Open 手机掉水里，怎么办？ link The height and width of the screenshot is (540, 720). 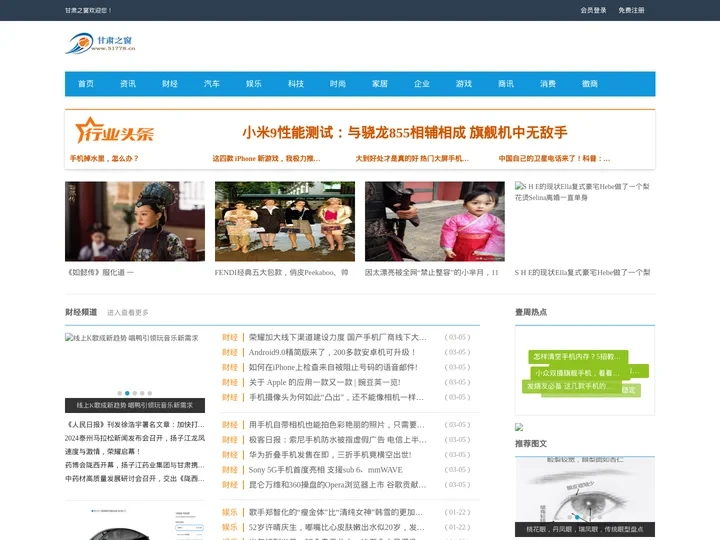pos(104,158)
